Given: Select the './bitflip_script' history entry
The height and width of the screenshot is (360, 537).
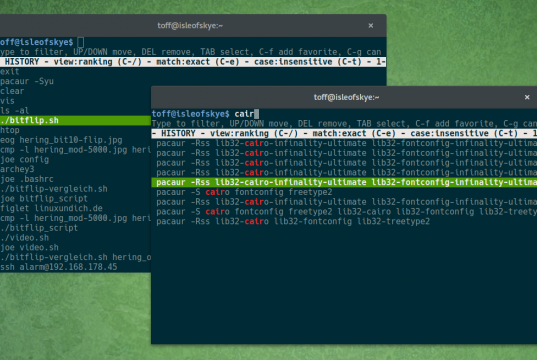Looking at the screenshot, I should pos(39,228).
